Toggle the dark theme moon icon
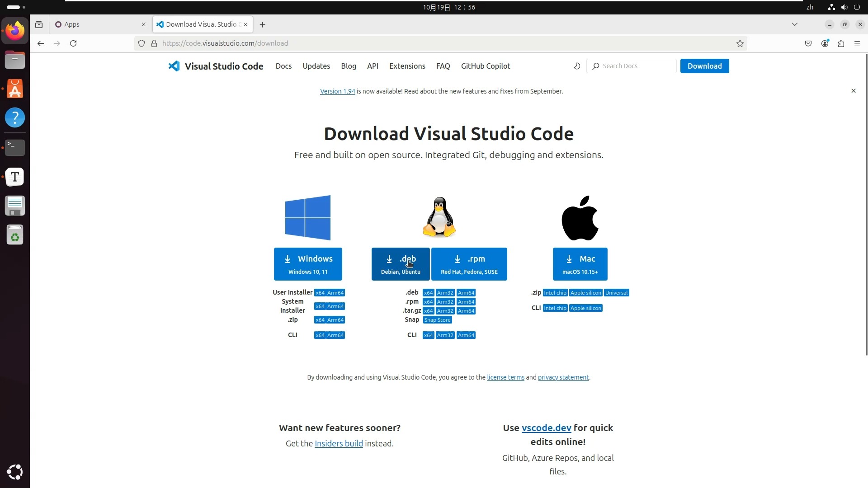The height and width of the screenshot is (488, 868). [x=577, y=66]
